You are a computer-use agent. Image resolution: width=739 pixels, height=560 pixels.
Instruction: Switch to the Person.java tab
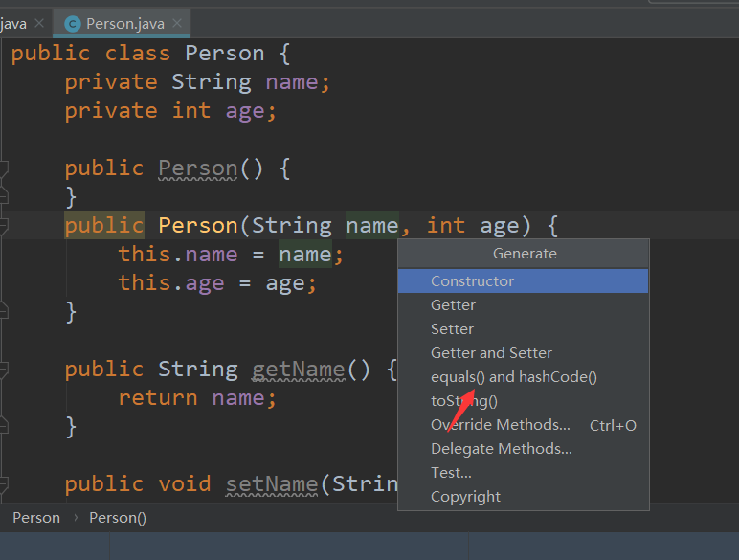124,23
